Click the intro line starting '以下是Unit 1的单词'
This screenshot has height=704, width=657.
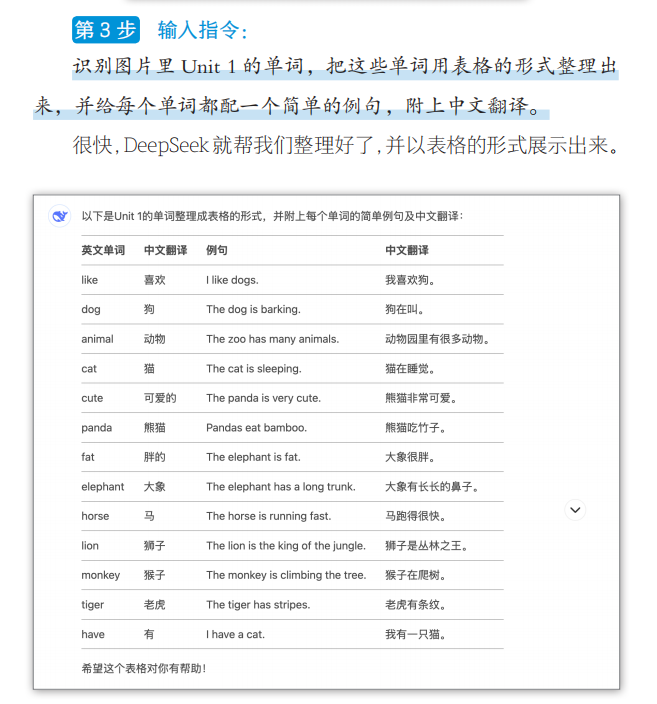[272, 216]
